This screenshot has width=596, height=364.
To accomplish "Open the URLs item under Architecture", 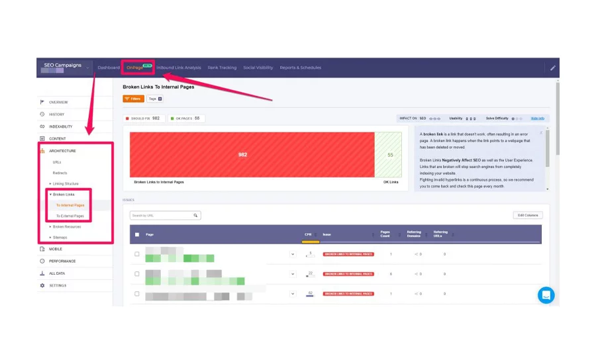I will click(x=57, y=162).
